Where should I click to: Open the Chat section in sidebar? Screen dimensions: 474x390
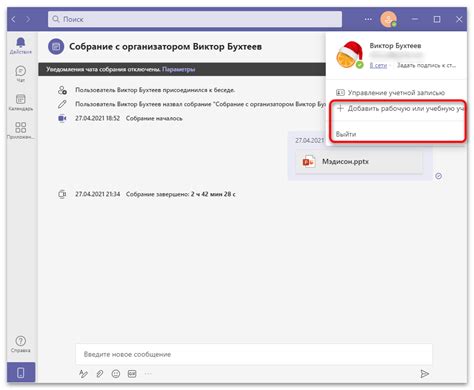click(x=21, y=74)
